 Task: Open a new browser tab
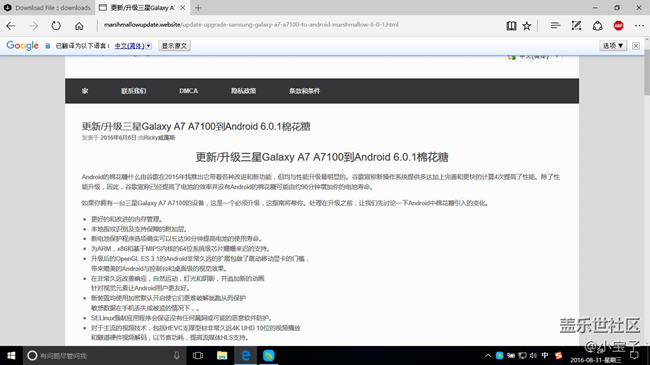198,7
